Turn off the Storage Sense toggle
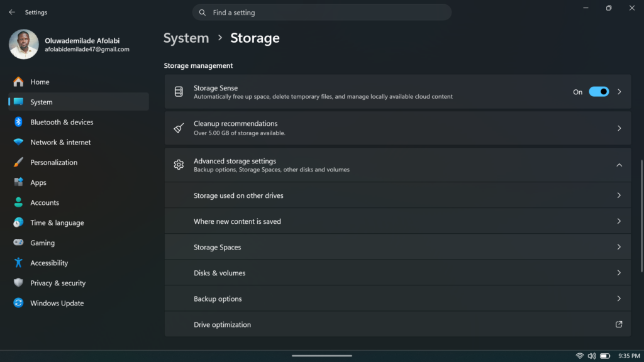 click(599, 92)
